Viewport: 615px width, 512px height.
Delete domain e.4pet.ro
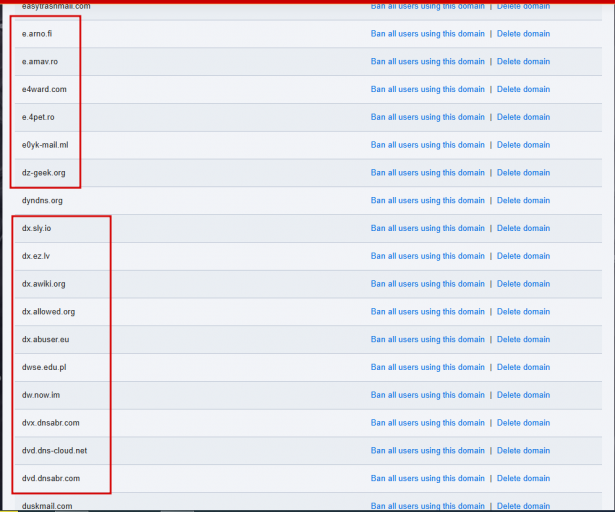pos(523,117)
